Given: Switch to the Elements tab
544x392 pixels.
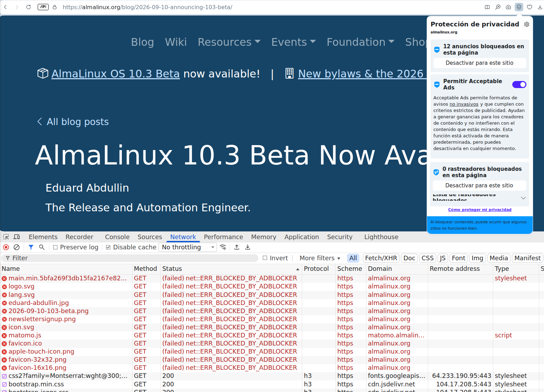Looking at the screenshot, I should coord(43,237).
